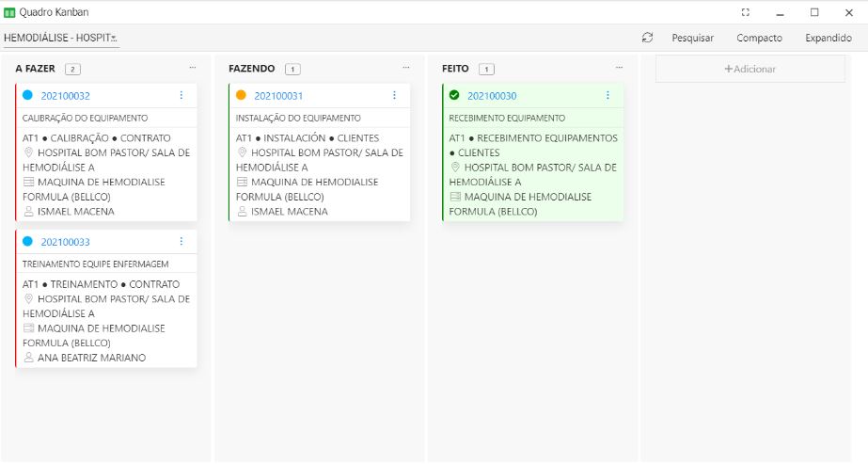
Task: Click +Adicionar to add a column
Action: 750,69
